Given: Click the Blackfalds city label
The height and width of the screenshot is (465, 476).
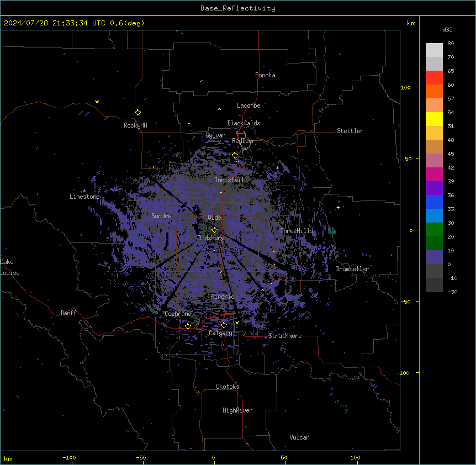Looking at the screenshot, I should coord(244,123).
